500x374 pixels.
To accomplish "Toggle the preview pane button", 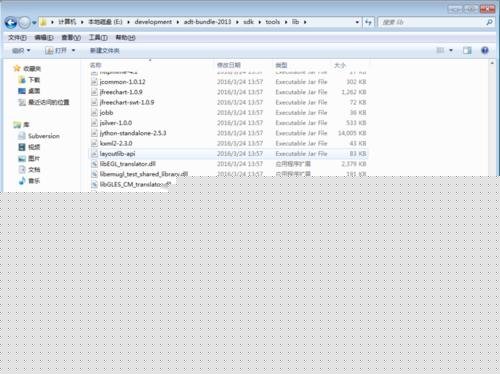I will [467, 50].
